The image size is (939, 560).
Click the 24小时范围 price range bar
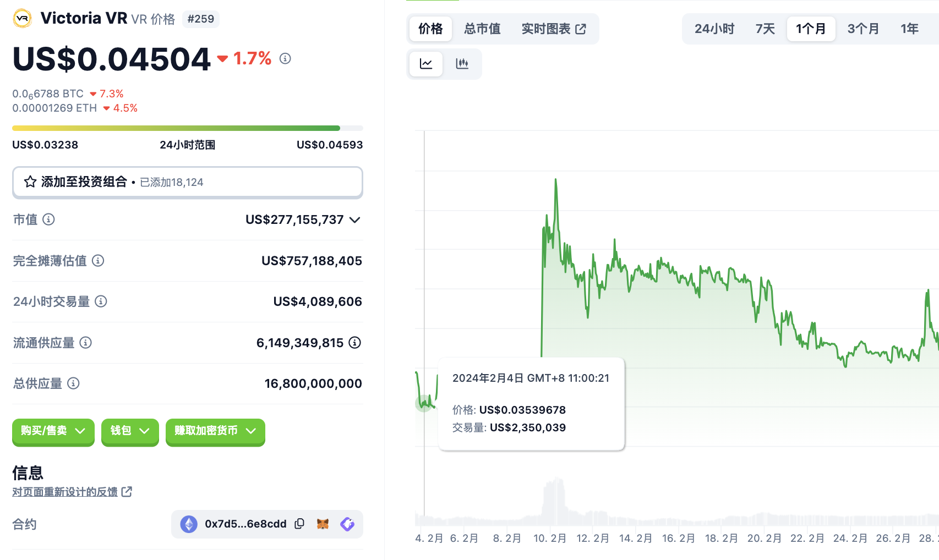[188, 128]
